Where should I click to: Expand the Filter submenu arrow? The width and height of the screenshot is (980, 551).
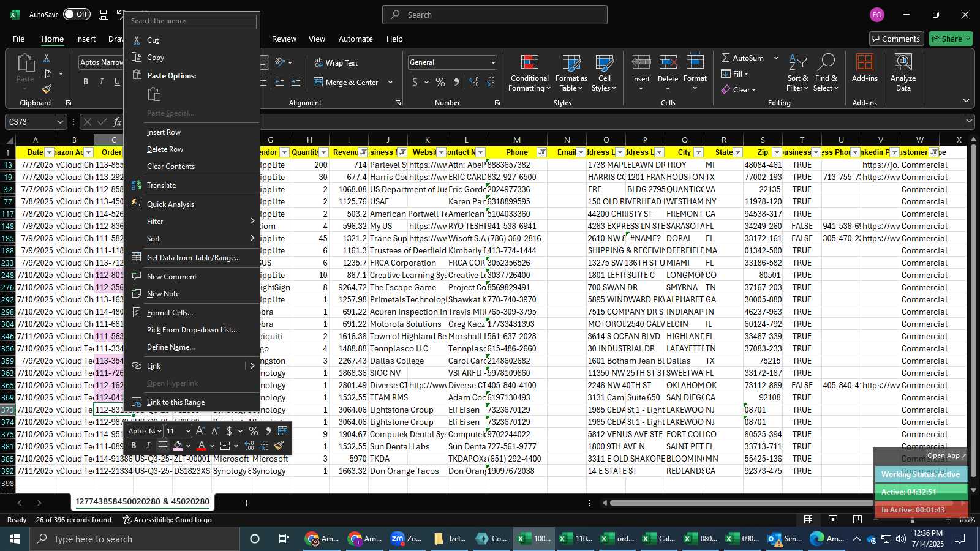252,221
